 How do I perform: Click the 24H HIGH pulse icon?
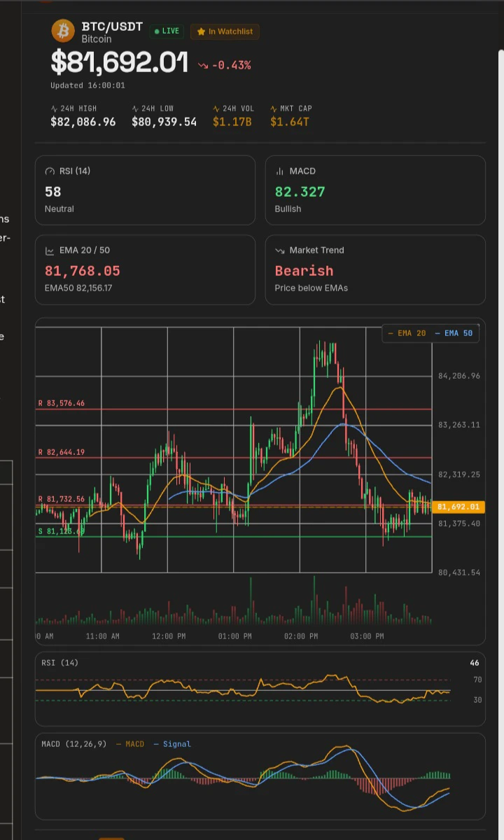click(x=54, y=109)
